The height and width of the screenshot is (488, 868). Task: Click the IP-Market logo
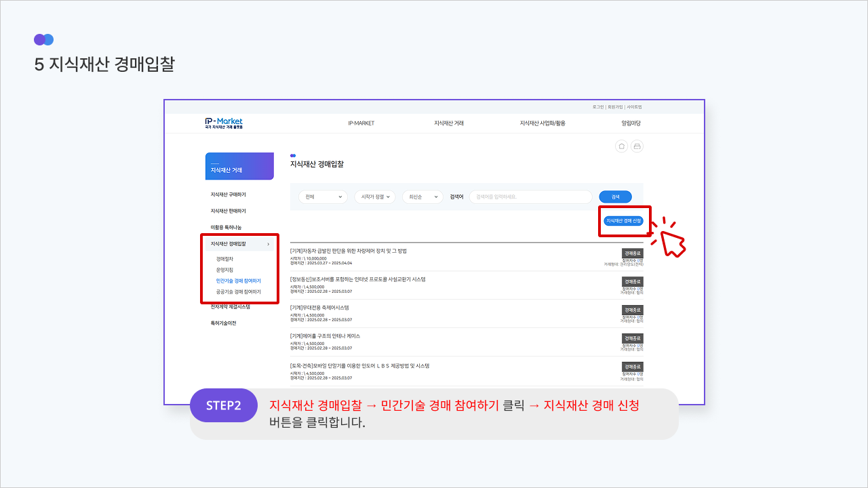coord(224,123)
